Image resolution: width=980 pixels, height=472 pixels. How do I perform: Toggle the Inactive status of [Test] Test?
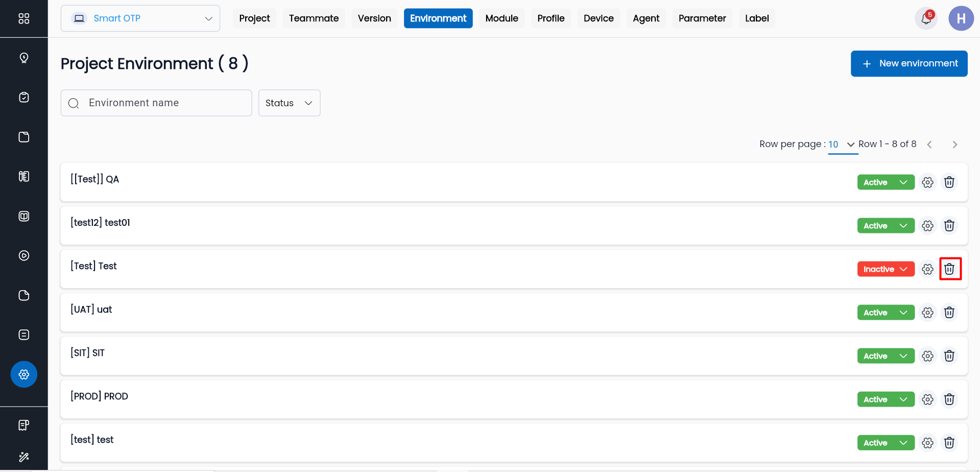[x=886, y=269]
